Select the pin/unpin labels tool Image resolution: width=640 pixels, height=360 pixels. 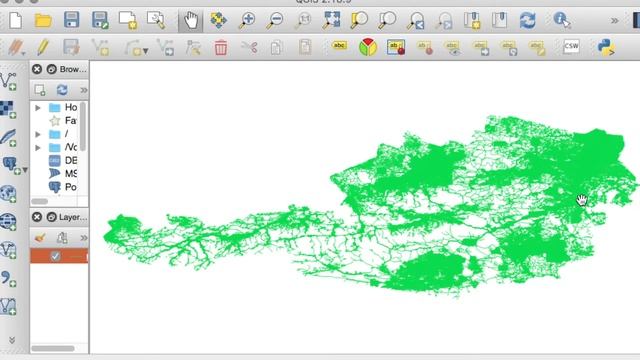(424, 48)
